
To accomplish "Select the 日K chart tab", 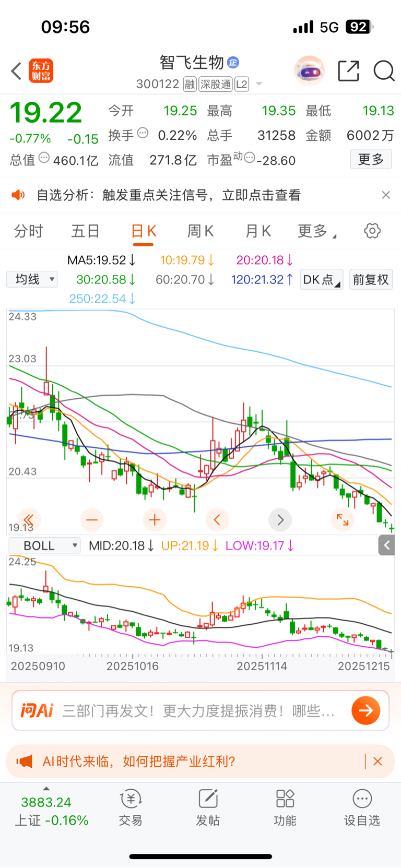I will pos(144,231).
